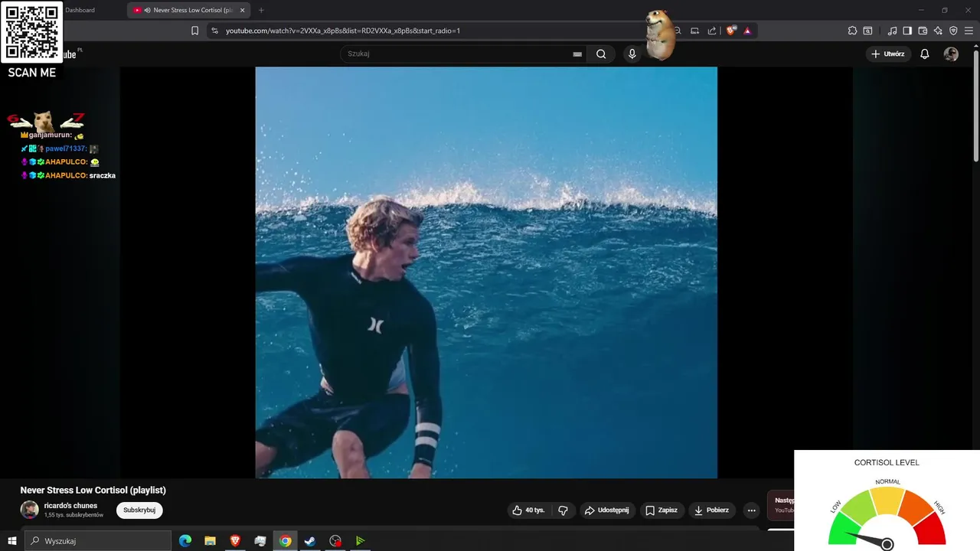The image size is (980, 551).
Task: Click the VPN shield icon
Action: point(953,31)
